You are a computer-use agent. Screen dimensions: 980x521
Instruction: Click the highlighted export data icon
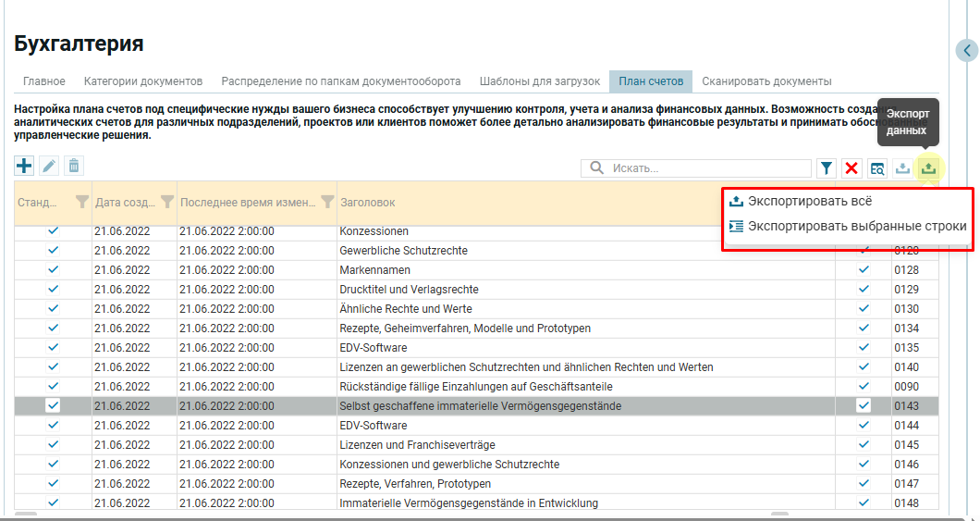pos(928,168)
